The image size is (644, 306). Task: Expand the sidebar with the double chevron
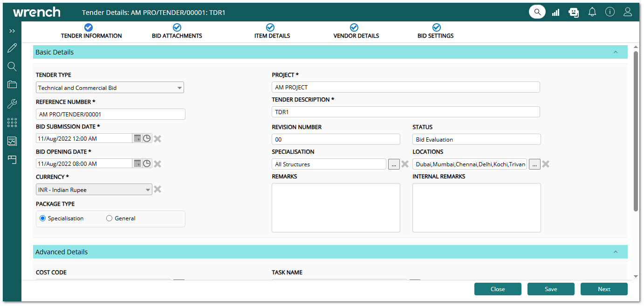pos(12,31)
